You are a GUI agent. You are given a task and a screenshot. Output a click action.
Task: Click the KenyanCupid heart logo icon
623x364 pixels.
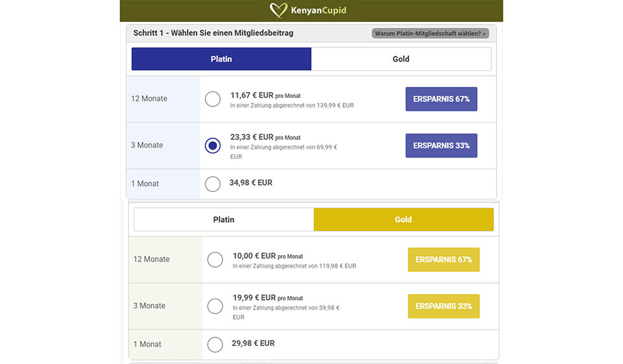pyautogui.click(x=278, y=10)
